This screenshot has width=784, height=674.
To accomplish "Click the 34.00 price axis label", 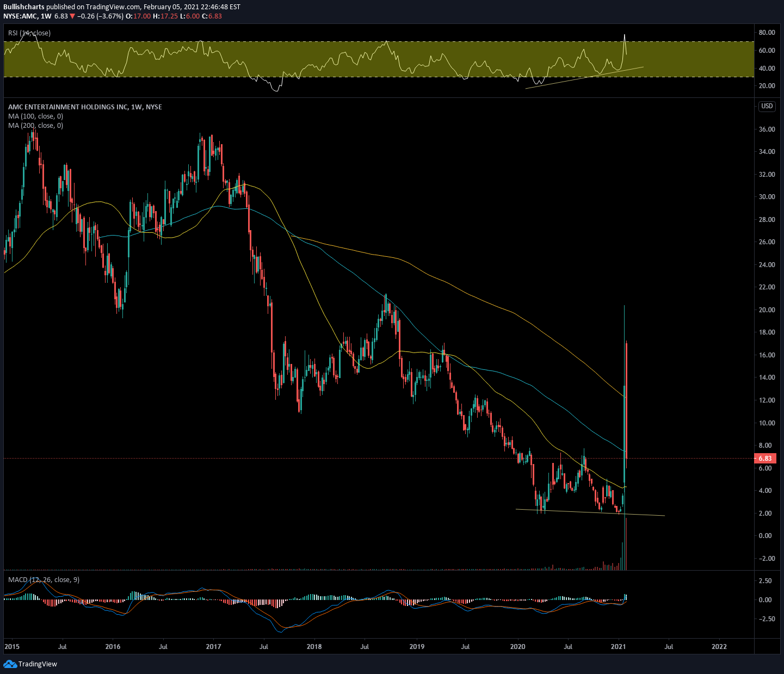I will (x=767, y=152).
